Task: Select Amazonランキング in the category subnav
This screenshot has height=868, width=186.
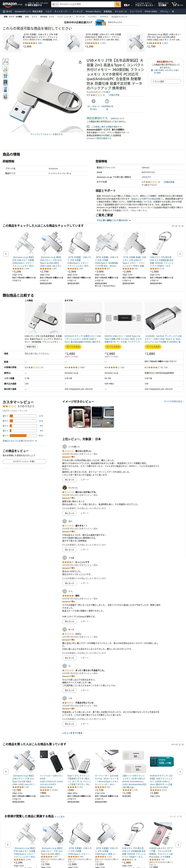Action: (120, 16)
